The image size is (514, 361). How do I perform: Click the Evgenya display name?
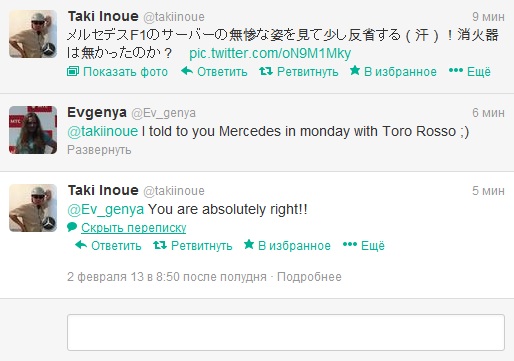pyautogui.click(x=97, y=113)
